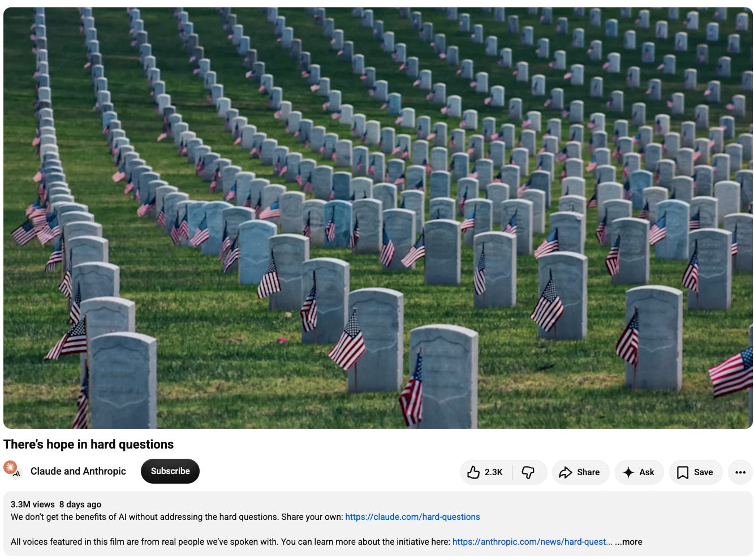Select the title "There's hope in hard questions"
This screenshot has width=754, height=560.
click(88, 445)
